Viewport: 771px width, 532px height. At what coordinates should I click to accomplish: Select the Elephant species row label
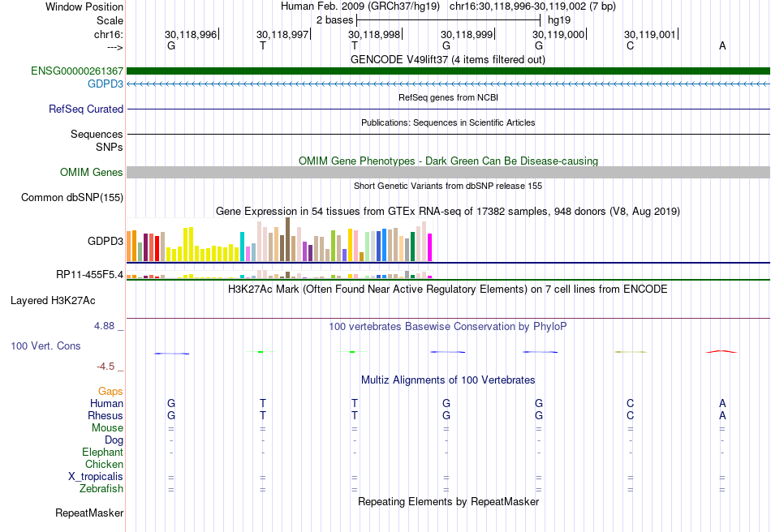pos(103,452)
